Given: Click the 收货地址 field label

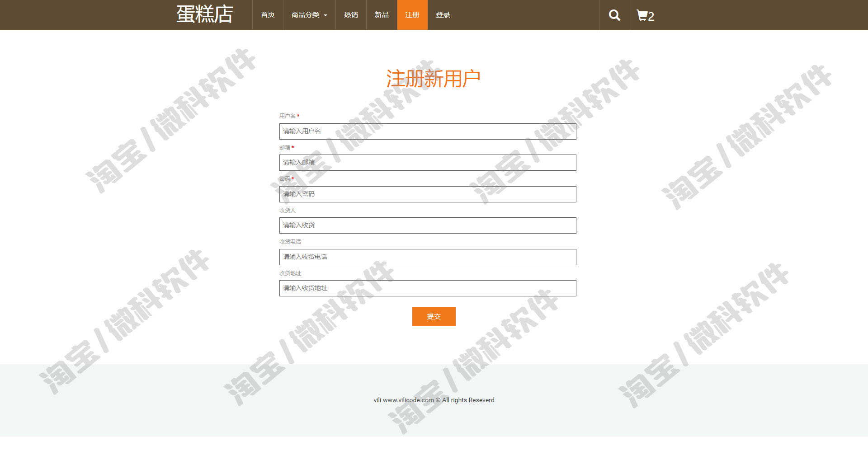Looking at the screenshot, I should click(290, 273).
